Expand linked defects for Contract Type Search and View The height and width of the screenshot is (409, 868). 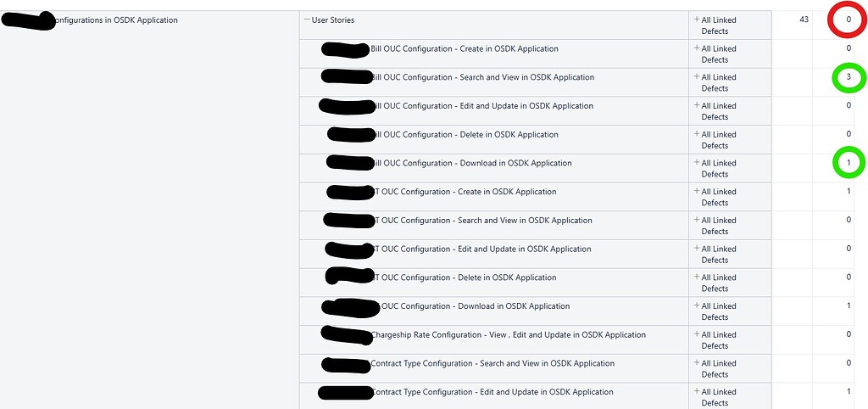697,363
